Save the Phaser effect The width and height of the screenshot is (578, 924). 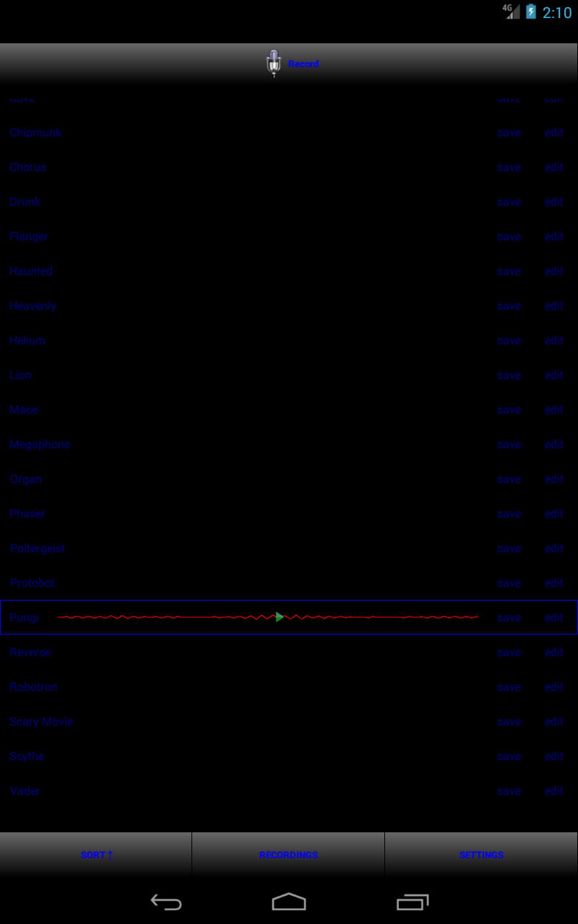pyautogui.click(x=509, y=514)
